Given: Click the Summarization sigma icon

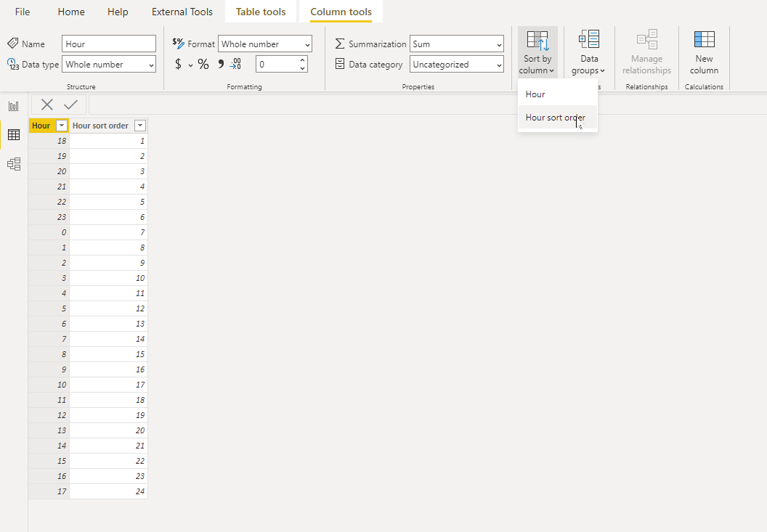Looking at the screenshot, I should [340, 44].
